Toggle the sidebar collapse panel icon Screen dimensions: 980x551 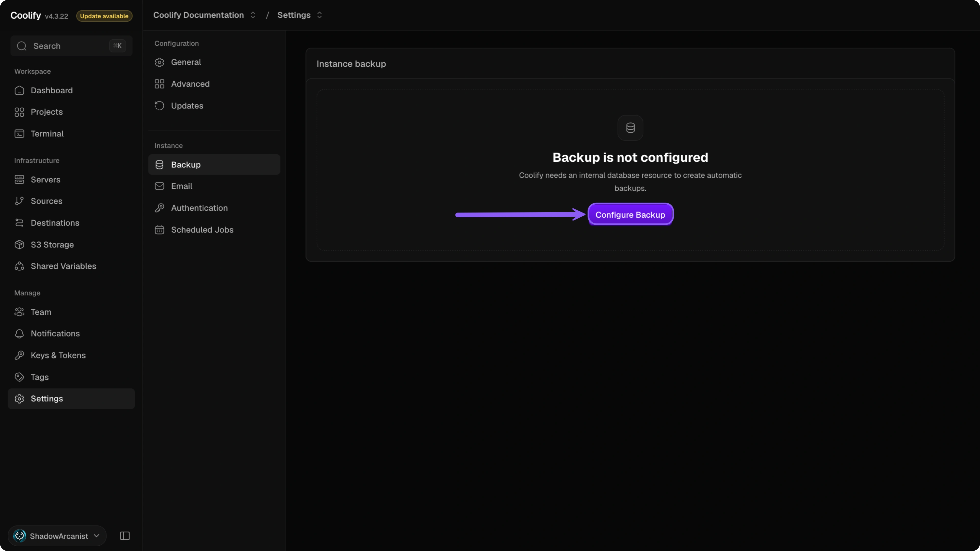[x=125, y=536]
